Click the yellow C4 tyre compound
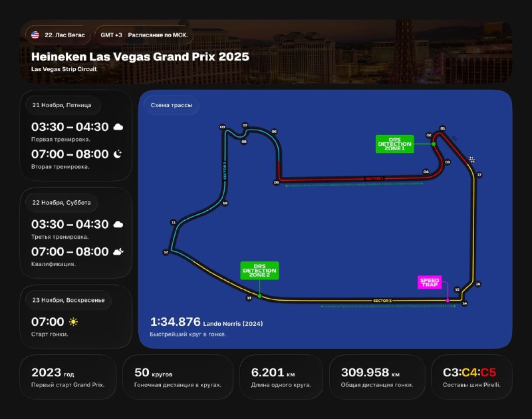 pos(470,372)
